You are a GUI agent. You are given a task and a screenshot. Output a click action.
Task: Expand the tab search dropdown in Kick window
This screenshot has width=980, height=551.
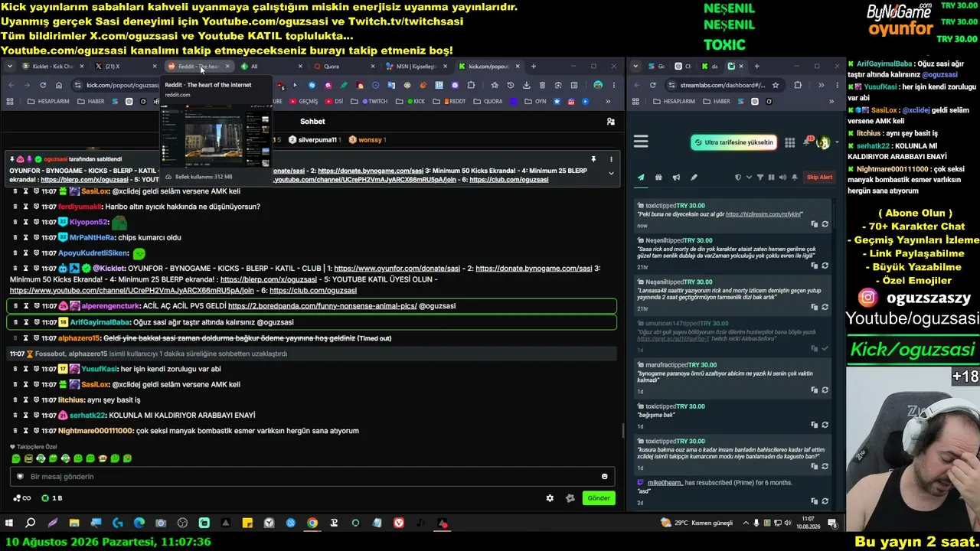click(10, 67)
